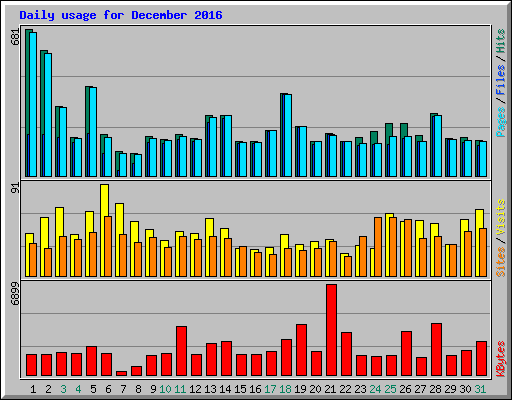
Task: Select the orange sites bar for day 26
Action: [408, 248]
